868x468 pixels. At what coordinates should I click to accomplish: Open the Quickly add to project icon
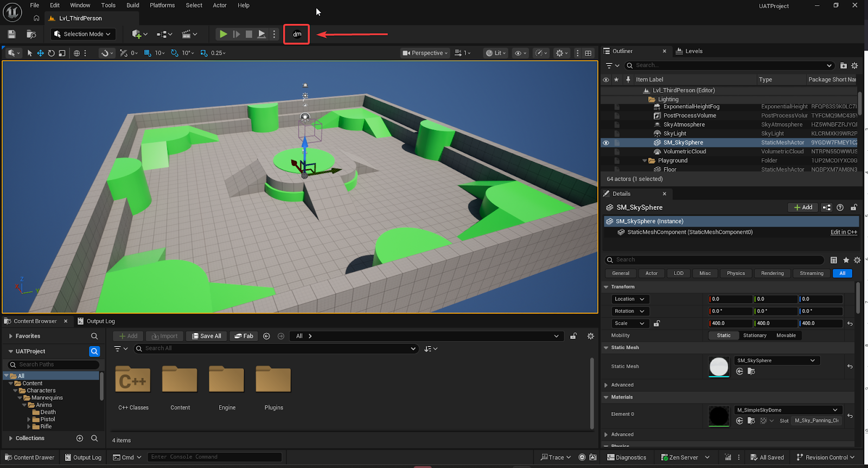click(x=139, y=34)
